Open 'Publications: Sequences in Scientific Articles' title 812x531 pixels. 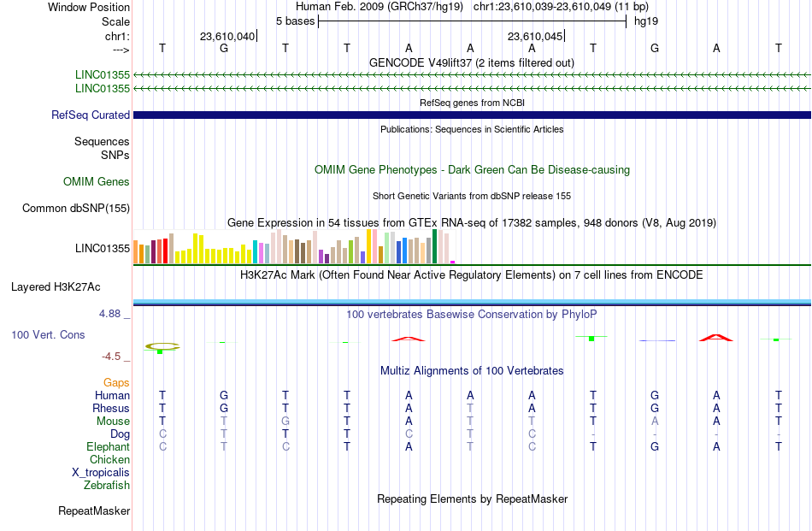point(472,129)
